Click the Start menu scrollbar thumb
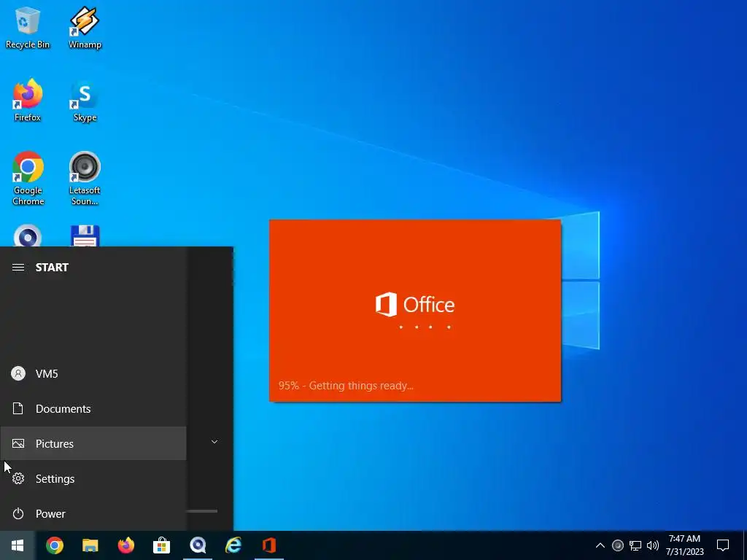Viewport: 747px width, 560px height. pos(202,511)
